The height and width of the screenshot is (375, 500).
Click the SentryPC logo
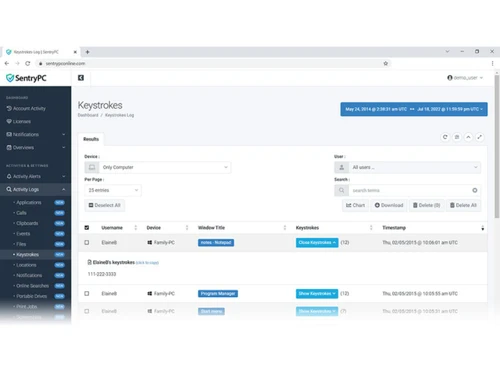[x=26, y=78]
